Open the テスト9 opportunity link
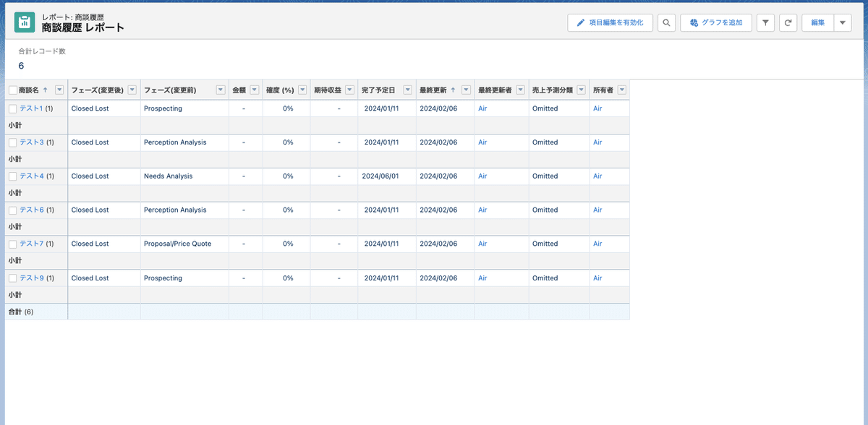This screenshot has height=425, width=868. tap(32, 278)
